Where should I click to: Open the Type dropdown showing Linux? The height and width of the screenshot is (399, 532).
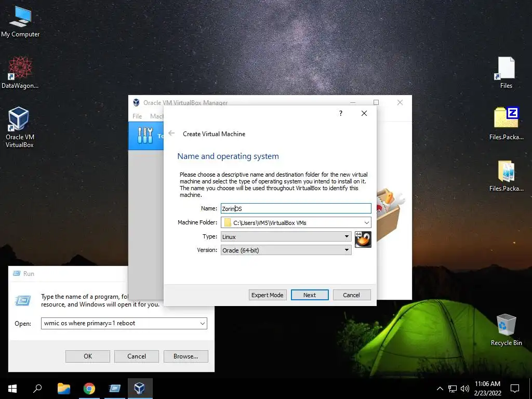tap(286, 236)
